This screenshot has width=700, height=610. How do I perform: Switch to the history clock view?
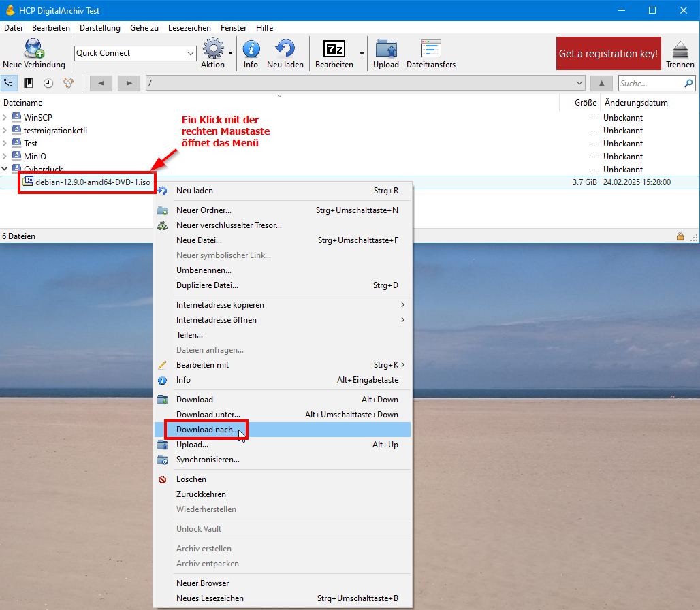click(x=48, y=83)
